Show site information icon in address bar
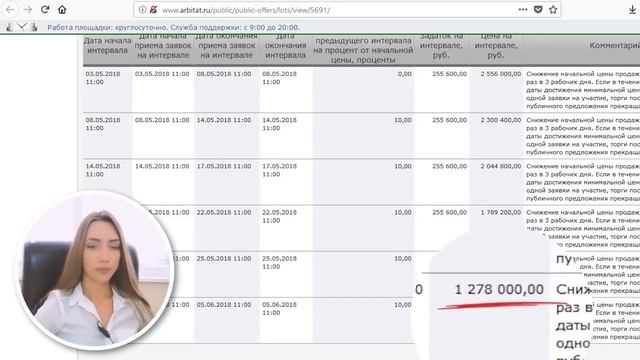640x360 pixels. [x=142, y=9]
